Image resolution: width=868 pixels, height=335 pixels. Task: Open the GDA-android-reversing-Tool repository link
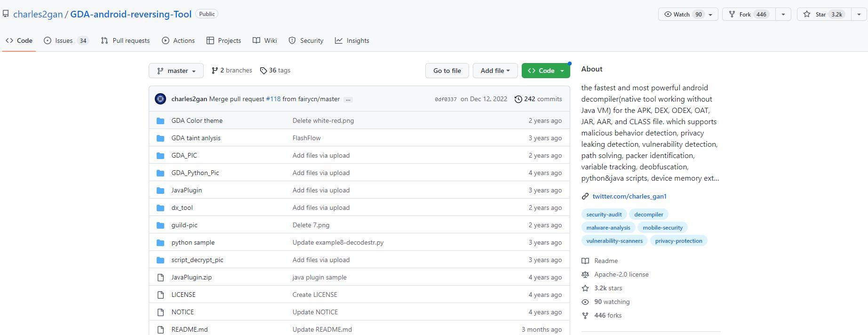pos(131,14)
